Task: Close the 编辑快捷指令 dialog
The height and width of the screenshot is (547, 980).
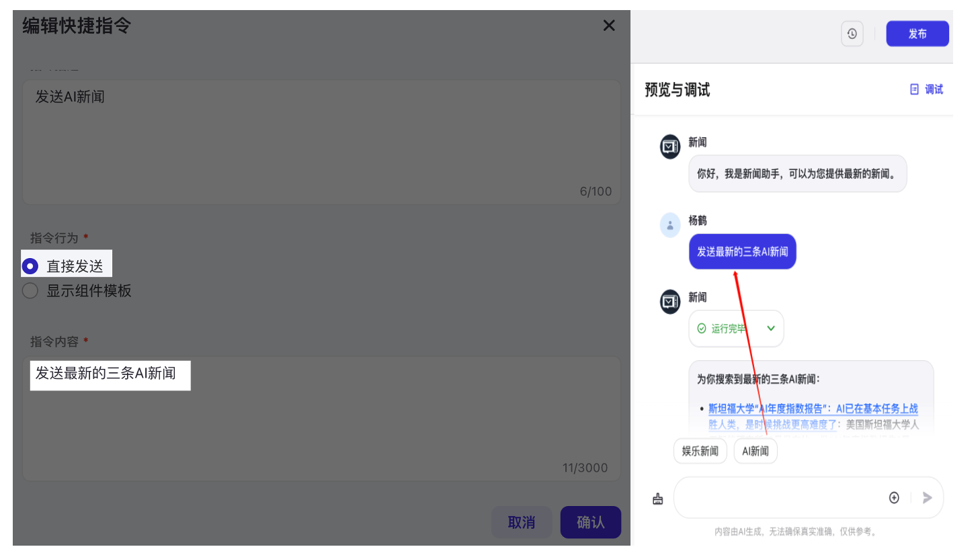Action: pyautogui.click(x=609, y=26)
